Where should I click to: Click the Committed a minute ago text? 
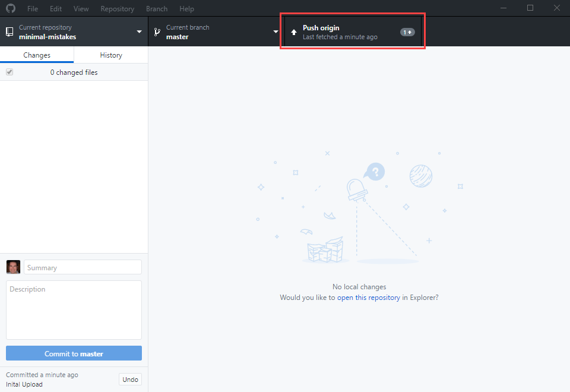42,375
